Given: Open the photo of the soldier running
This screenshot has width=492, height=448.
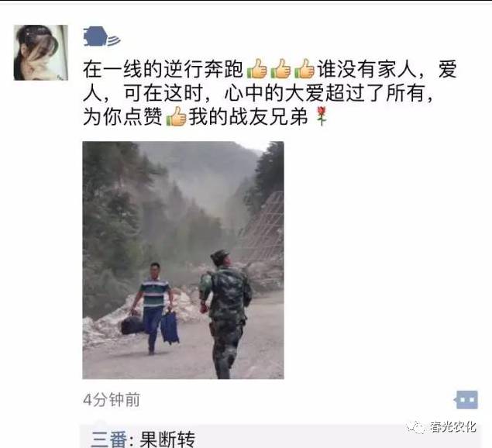Looking at the screenshot, I should pos(184,260).
